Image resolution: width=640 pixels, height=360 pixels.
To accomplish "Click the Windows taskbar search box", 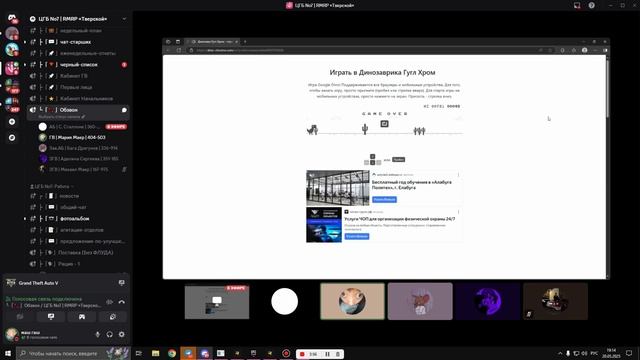I will click(x=73, y=353).
